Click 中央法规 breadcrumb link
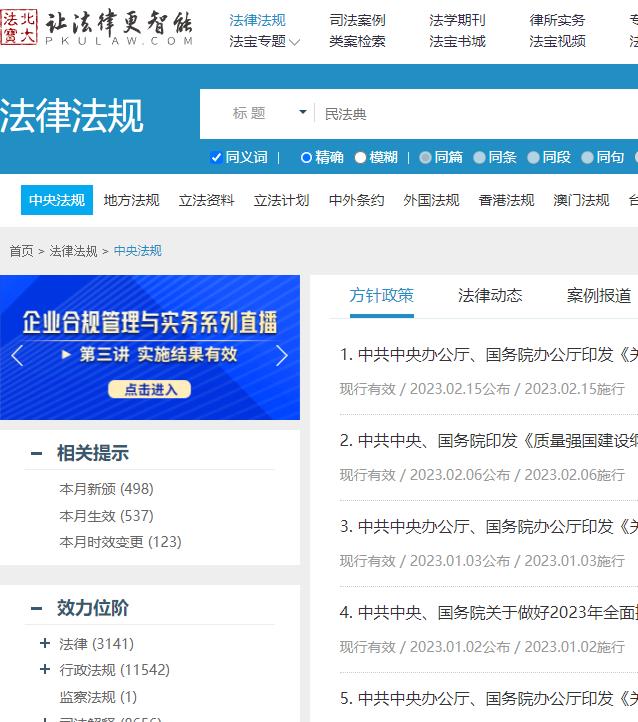638x722 pixels. [138, 251]
